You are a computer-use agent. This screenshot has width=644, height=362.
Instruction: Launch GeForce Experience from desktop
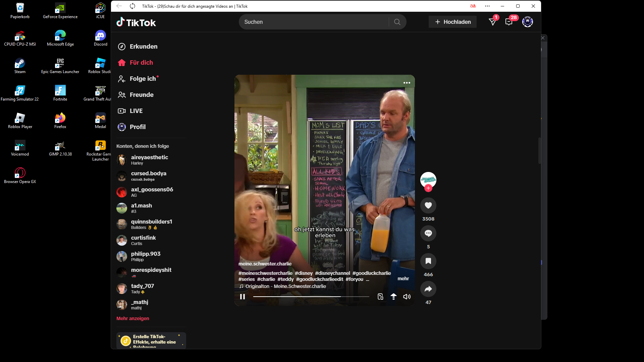[x=60, y=11]
